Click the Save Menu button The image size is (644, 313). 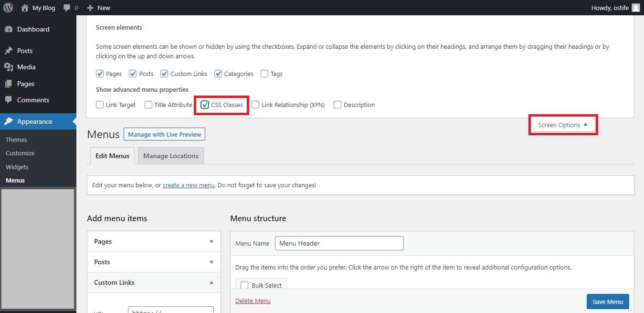point(608,302)
